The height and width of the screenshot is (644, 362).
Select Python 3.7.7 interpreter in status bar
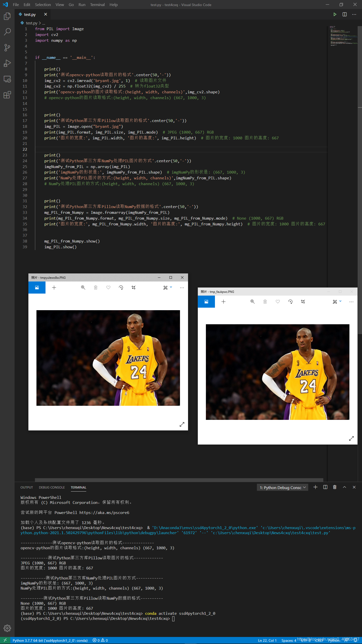coord(50,640)
